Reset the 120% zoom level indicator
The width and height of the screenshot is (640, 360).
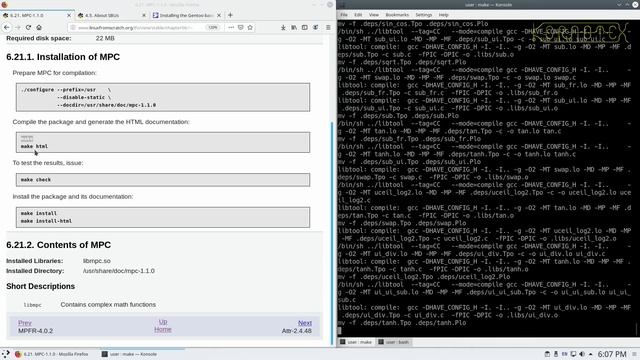[x=213, y=27]
